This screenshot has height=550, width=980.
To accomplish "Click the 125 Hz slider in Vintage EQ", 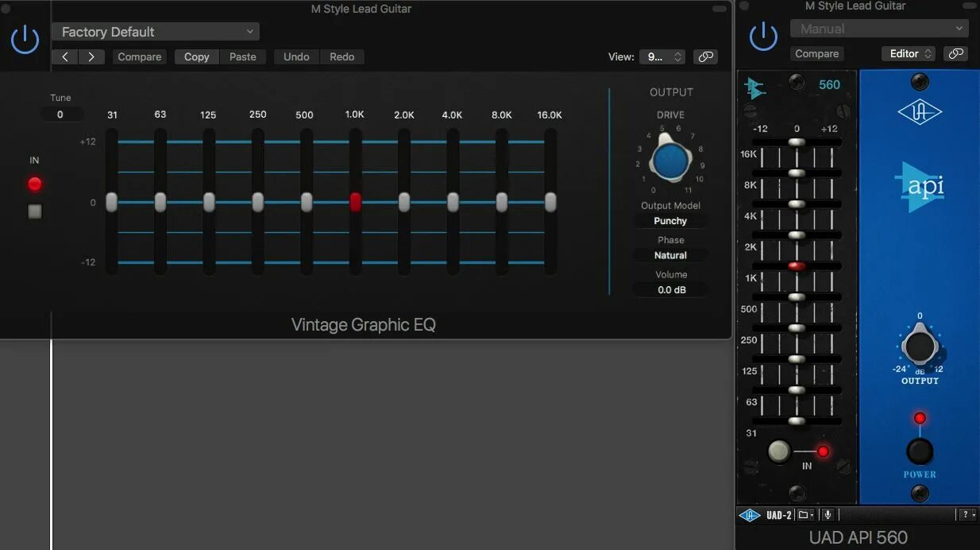I will click(209, 202).
